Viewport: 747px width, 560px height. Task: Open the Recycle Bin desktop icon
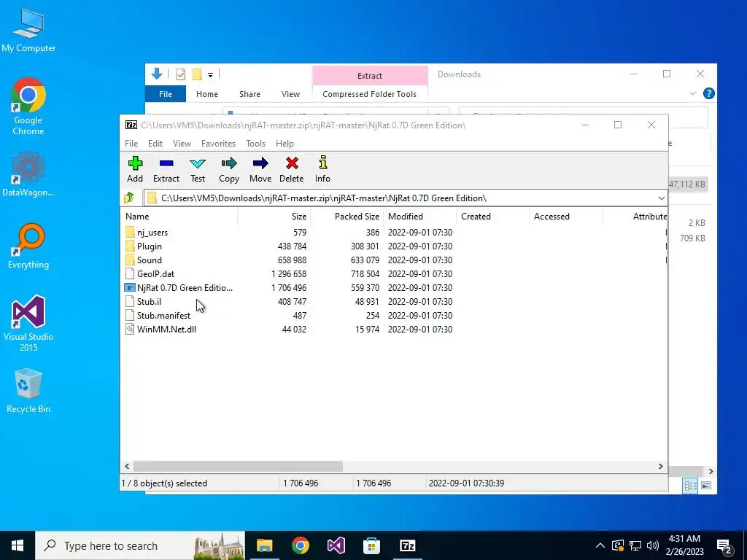click(x=28, y=391)
